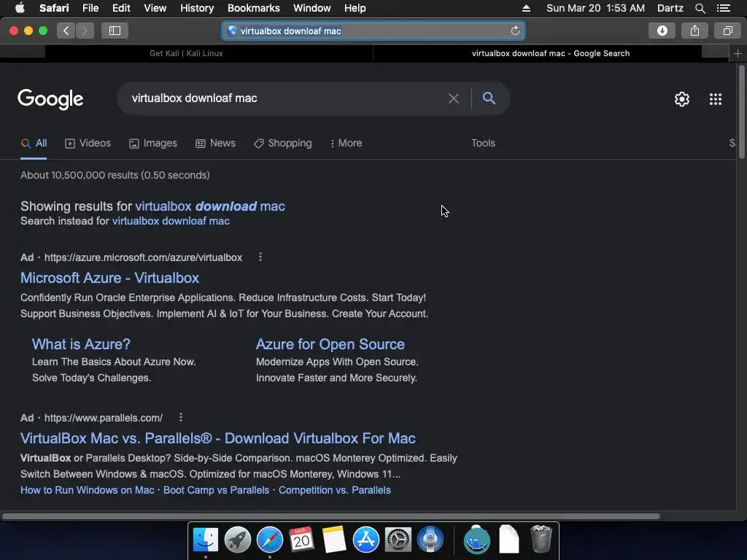Open options menu for Azure ad

[260, 257]
